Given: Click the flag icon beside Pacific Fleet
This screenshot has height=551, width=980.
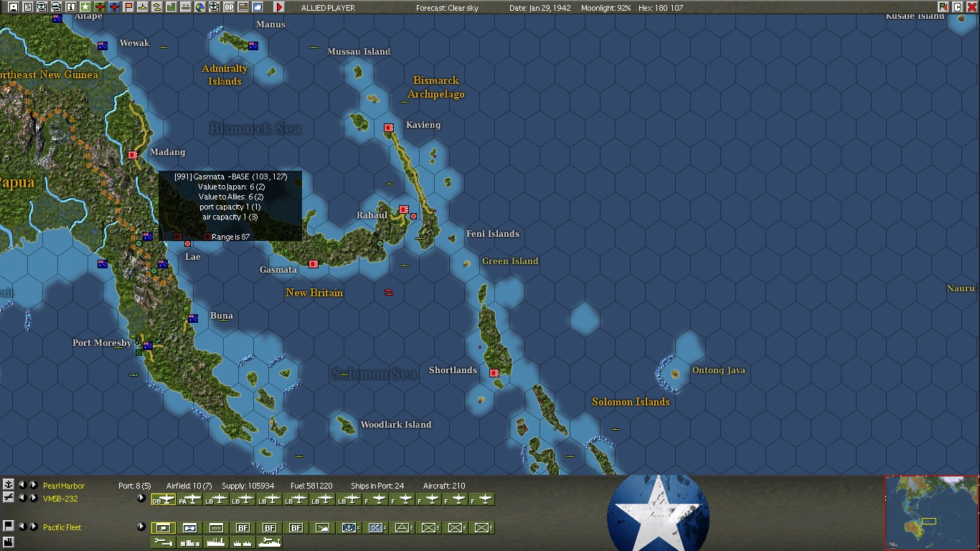Looking at the screenshot, I should (9, 526).
